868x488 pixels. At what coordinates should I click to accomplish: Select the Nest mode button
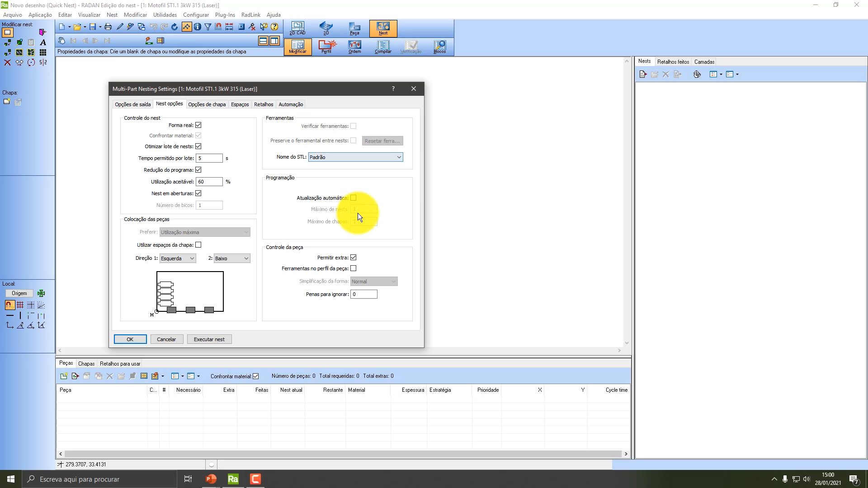click(x=383, y=28)
